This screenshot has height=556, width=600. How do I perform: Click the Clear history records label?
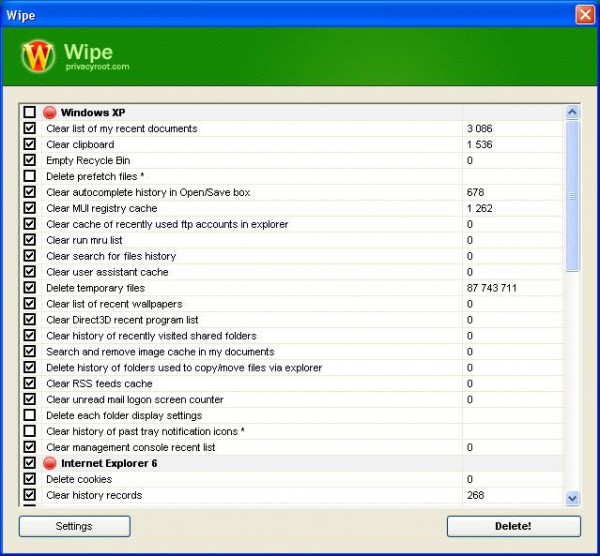tap(94, 496)
